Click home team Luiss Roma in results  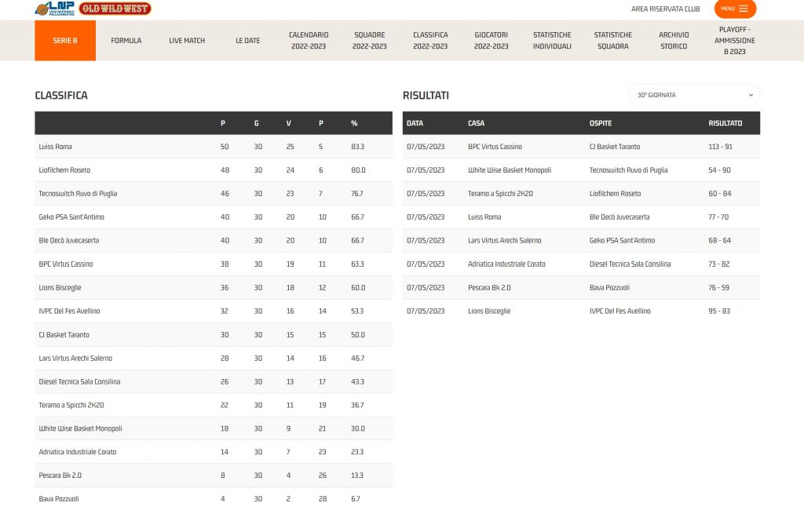(x=484, y=217)
